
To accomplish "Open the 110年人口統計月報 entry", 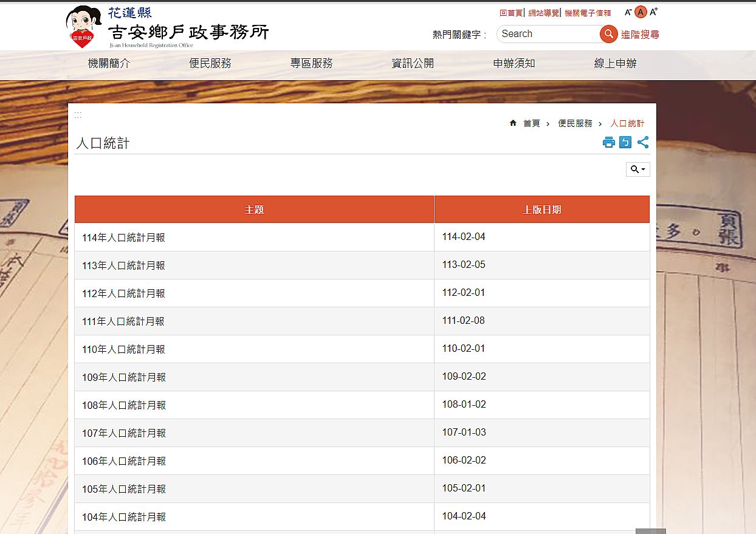I will coord(123,350).
